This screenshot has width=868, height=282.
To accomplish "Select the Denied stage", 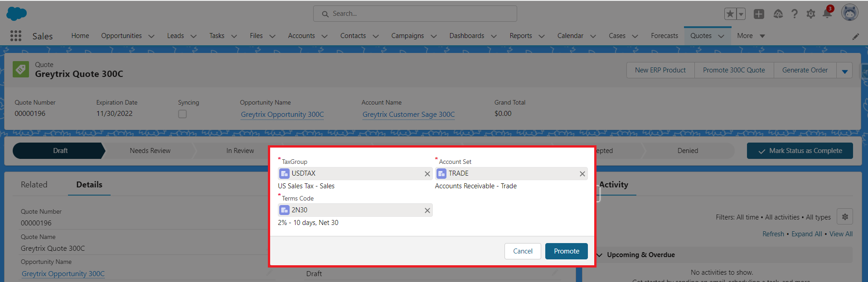I will coord(688,151).
